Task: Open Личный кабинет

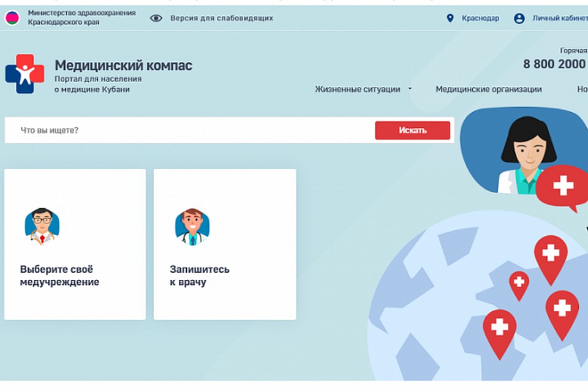Action: pos(560,18)
